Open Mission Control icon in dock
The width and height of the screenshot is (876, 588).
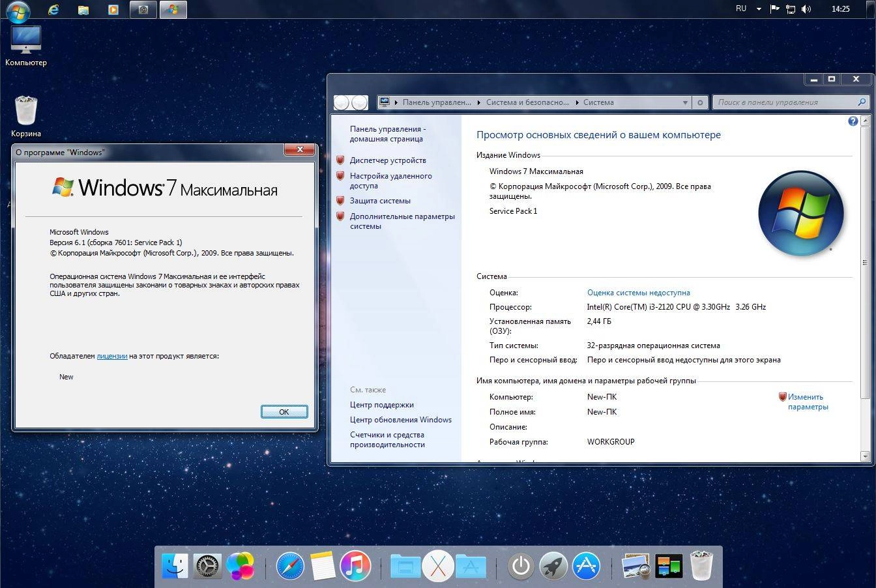(x=669, y=566)
